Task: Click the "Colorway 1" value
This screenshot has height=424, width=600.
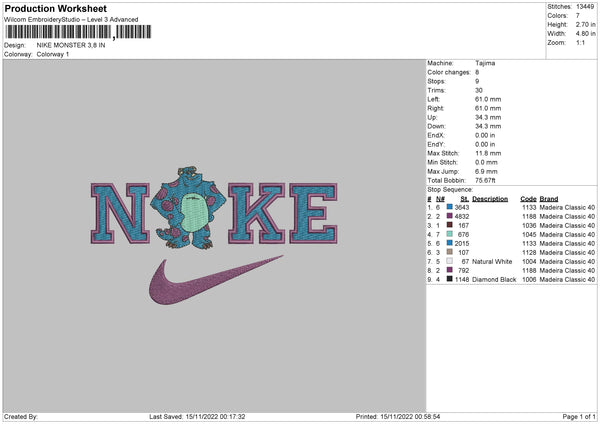Action: tap(53, 54)
